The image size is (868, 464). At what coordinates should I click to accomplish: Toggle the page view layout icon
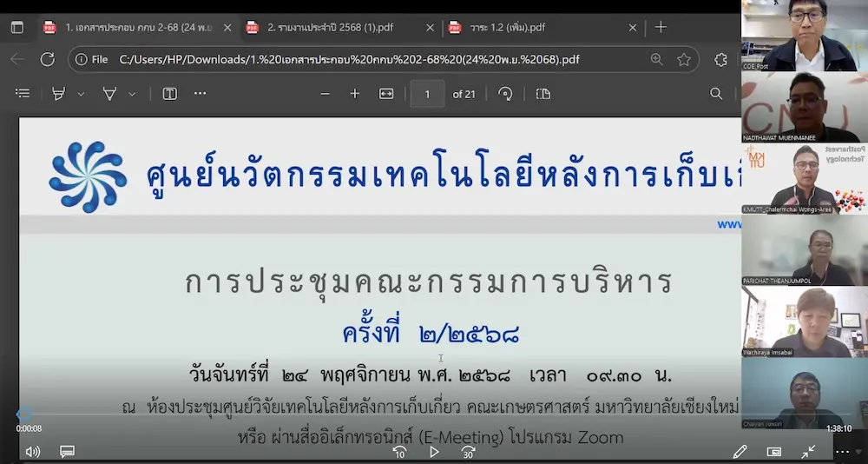coord(543,94)
